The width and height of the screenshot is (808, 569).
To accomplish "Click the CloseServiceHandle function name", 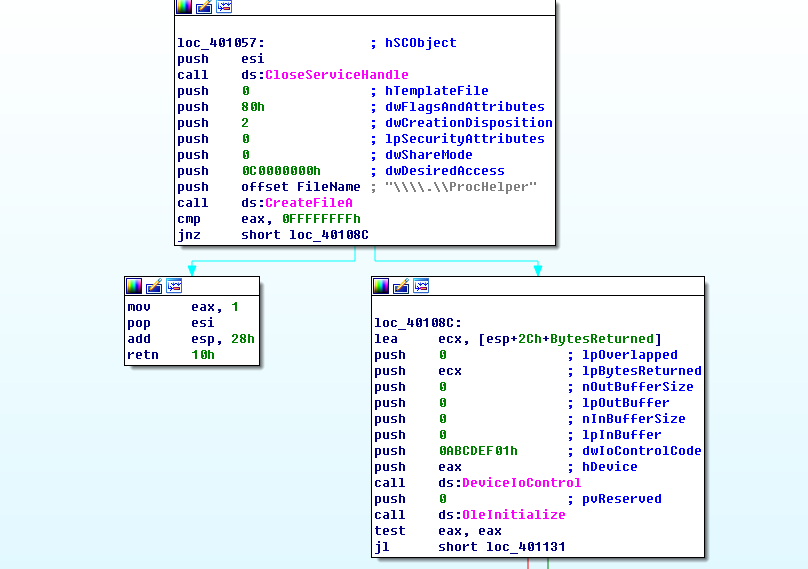I will tap(336, 75).
